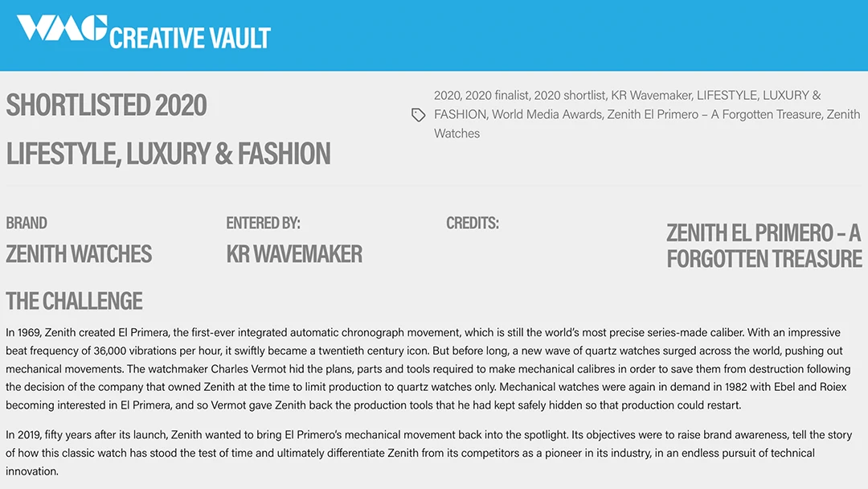Click the paragraph beginning "In 2019, fifty years"

pos(428,453)
